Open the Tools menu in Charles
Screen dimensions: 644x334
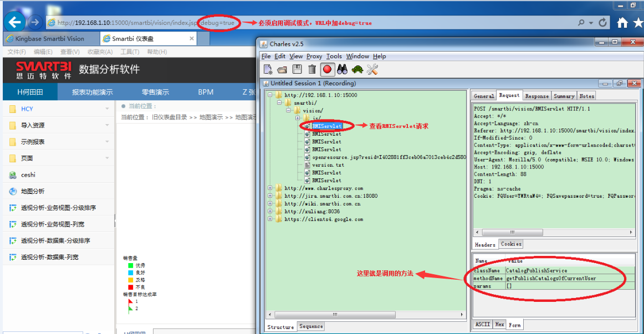pyautogui.click(x=334, y=56)
